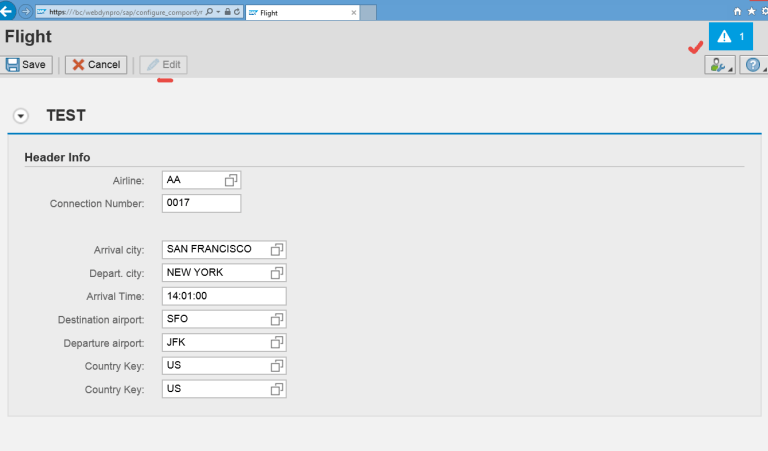This screenshot has height=451, width=768.
Task: Open the personalization wrench menu
Action: (x=720, y=65)
